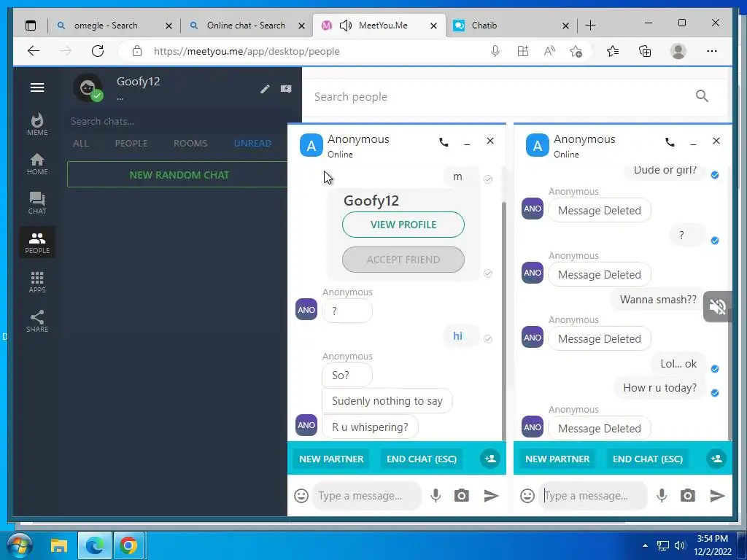Minimize the left Anonymous chat panel
Image resolution: width=747 pixels, height=560 pixels.
pyautogui.click(x=467, y=142)
